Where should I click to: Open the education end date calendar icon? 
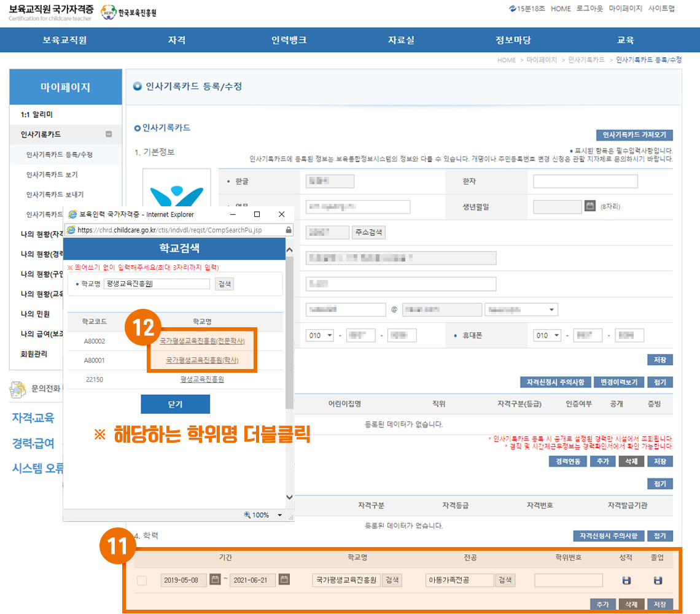[x=284, y=580]
